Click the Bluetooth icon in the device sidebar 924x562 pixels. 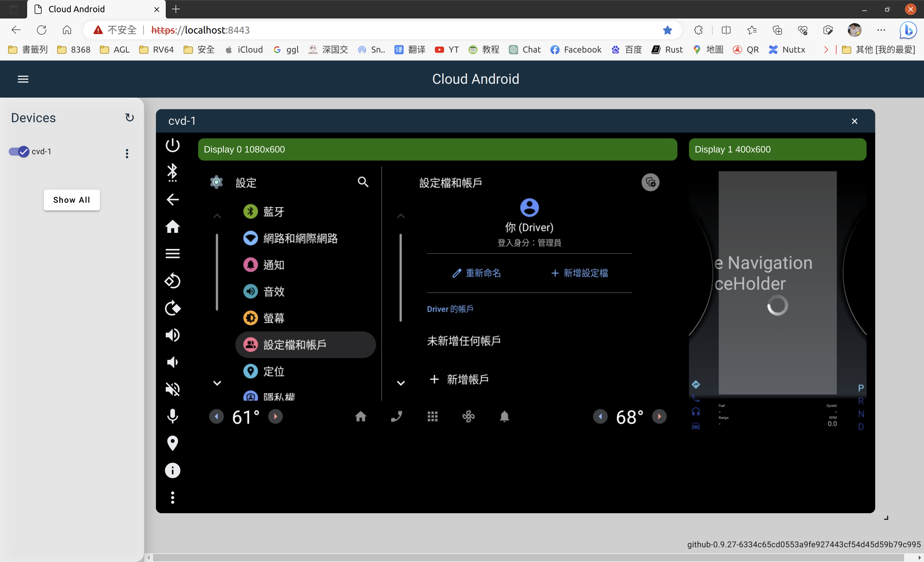[x=172, y=172]
